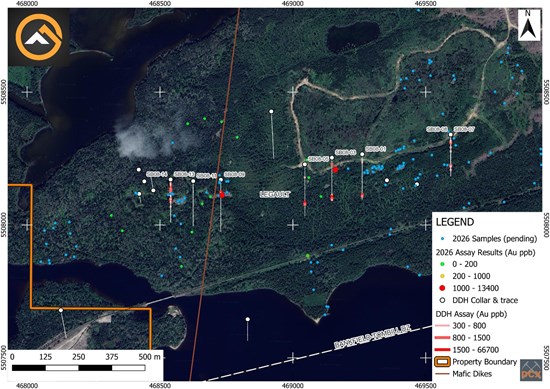Click the SB08-01 drill hole label
The width and height of the screenshot is (550, 389).
[x=376, y=149]
